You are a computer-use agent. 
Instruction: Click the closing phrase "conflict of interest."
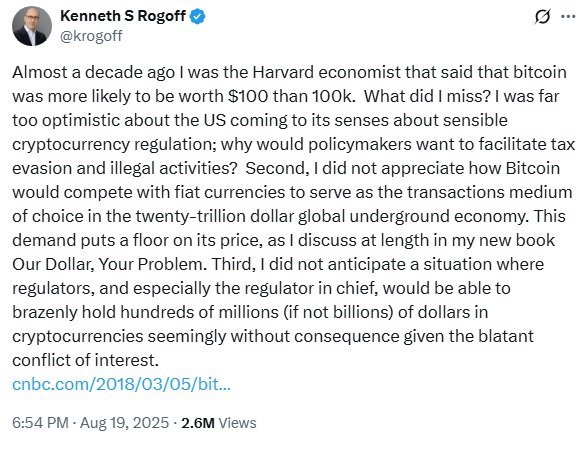pos(86,361)
